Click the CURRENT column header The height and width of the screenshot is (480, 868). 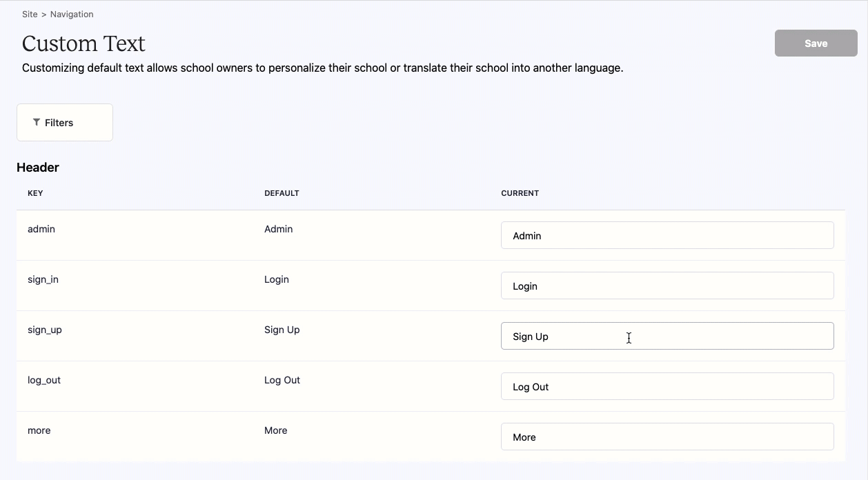point(520,193)
